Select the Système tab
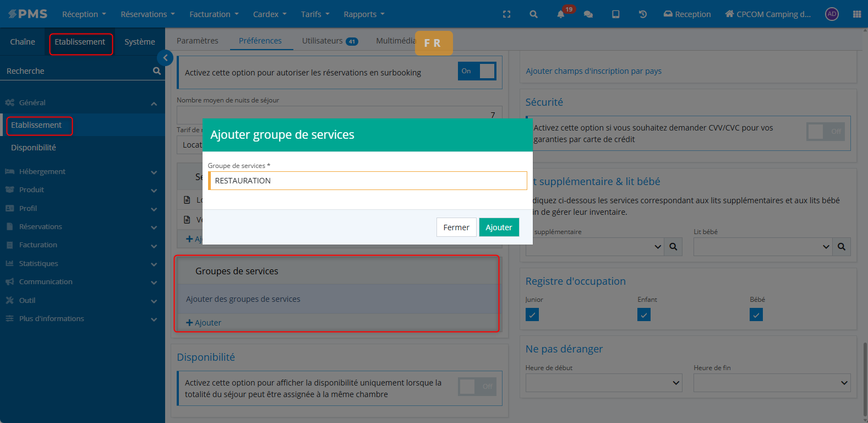The height and width of the screenshot is (423, 868). [139, 42]
